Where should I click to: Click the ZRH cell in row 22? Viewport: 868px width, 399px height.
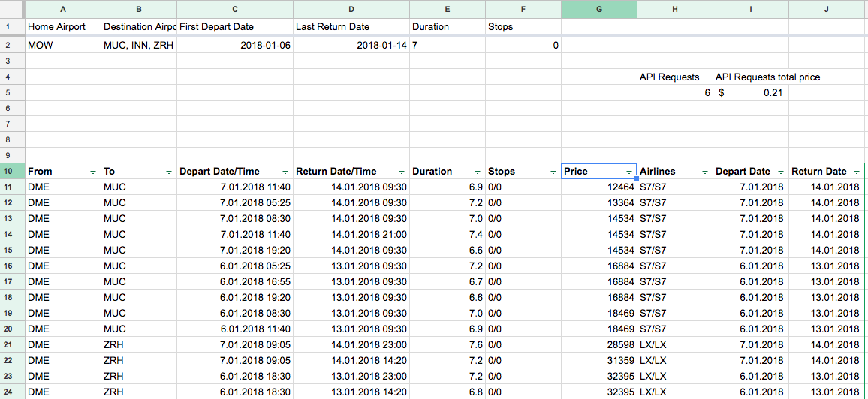coord(139,360)
